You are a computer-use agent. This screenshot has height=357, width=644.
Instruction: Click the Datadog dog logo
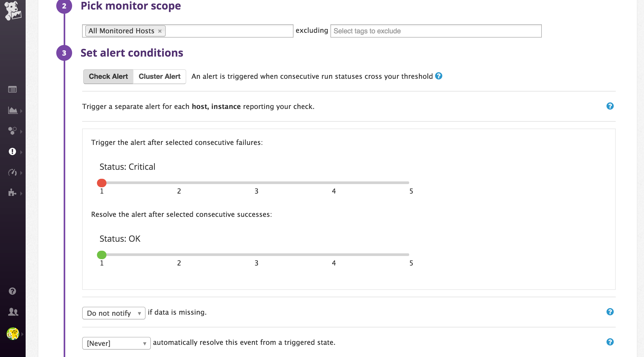click(x=12, y=11)
